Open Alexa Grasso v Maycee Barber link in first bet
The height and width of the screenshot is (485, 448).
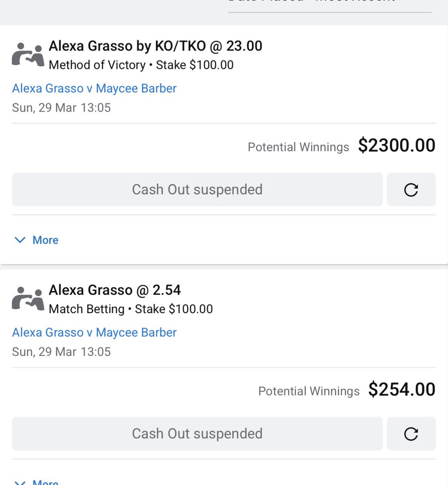[x=94, y=89]
